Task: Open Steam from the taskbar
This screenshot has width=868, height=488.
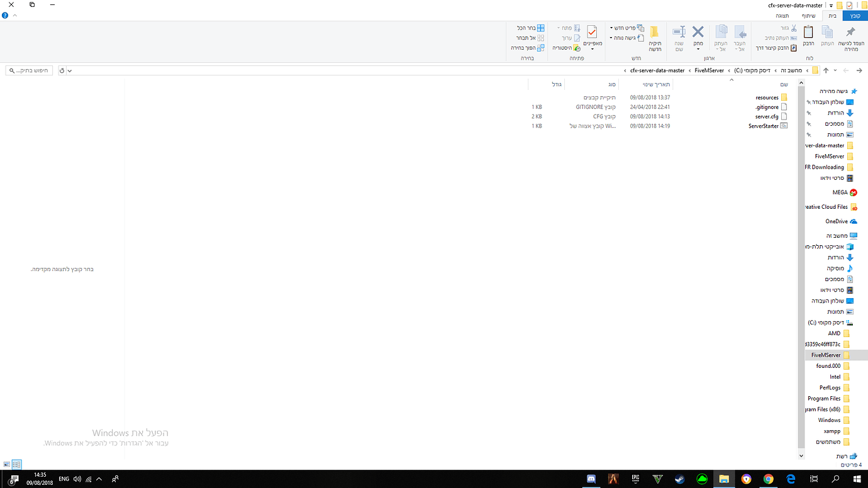Action: pyautogui.click(x=680, y=479)
